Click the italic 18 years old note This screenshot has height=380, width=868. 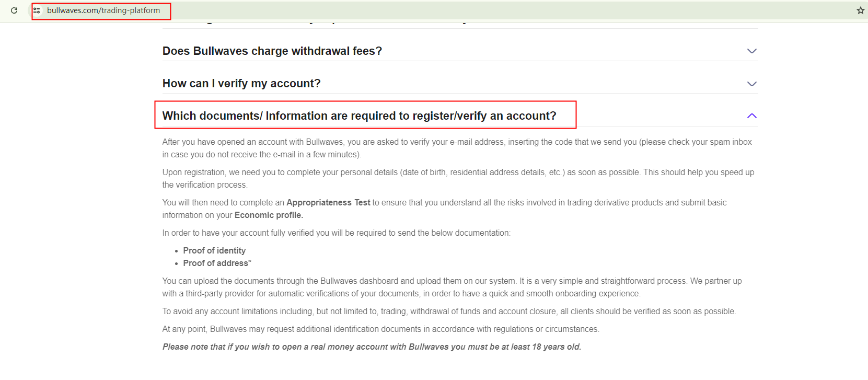[x=372, y=347]
